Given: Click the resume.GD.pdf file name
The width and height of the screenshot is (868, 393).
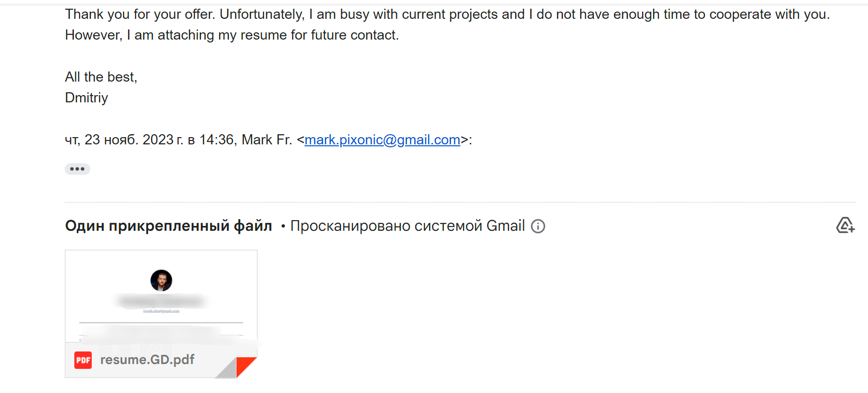Looking at the screenshot, I should tap(147, 360).
